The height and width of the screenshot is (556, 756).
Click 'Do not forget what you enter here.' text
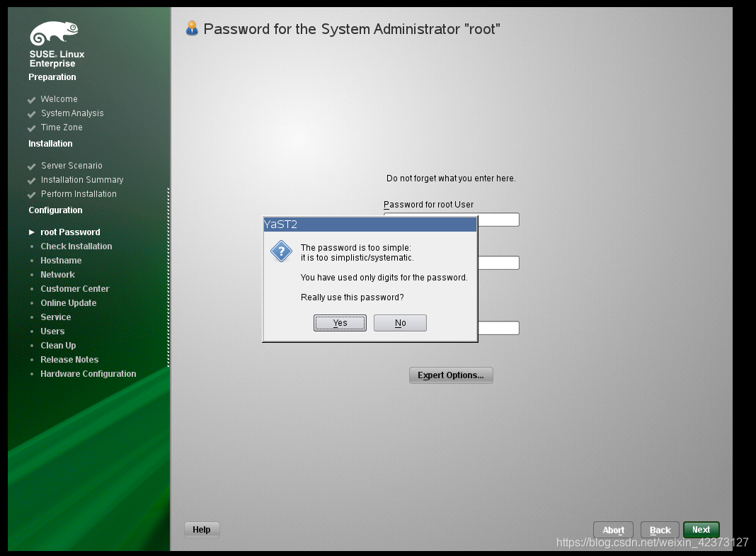pos(451,178)
